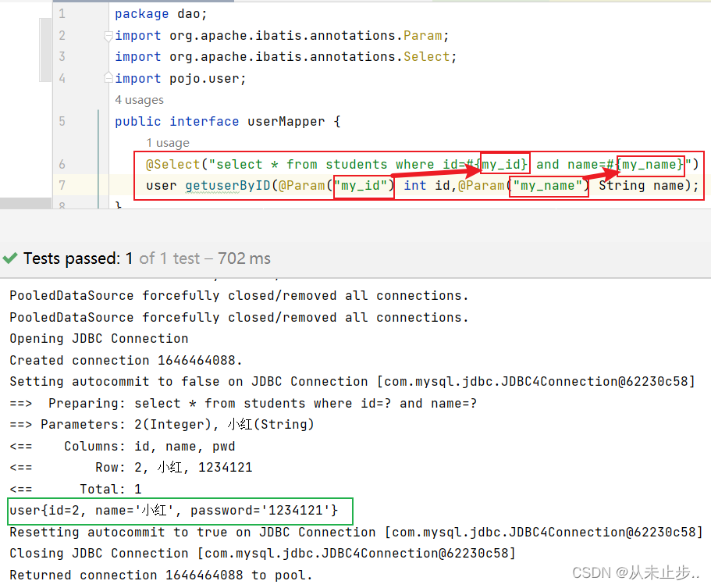Click the userMapper interface name
Image resolution: width=711 pixels, height=588 pixels.
point(286,122)
